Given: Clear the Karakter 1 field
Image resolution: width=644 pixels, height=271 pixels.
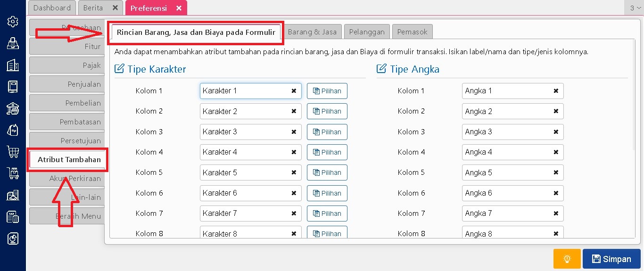Looking at the screenshot, I should click(294, 91).
